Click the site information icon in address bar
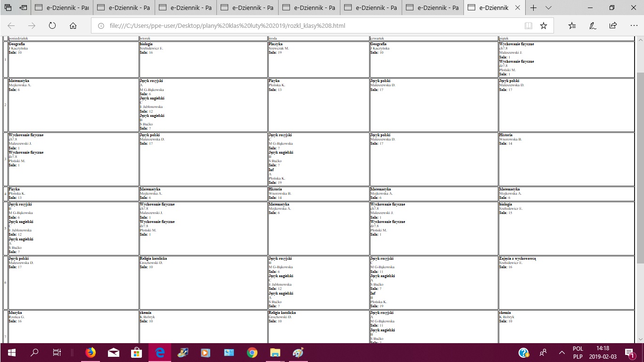This screenshot has height=362, width=644. point(101,26)
